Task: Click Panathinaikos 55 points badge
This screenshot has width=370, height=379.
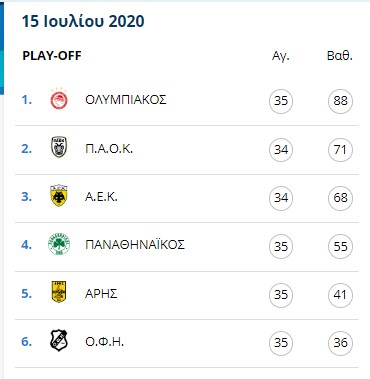Action: [x=340, y=246]
